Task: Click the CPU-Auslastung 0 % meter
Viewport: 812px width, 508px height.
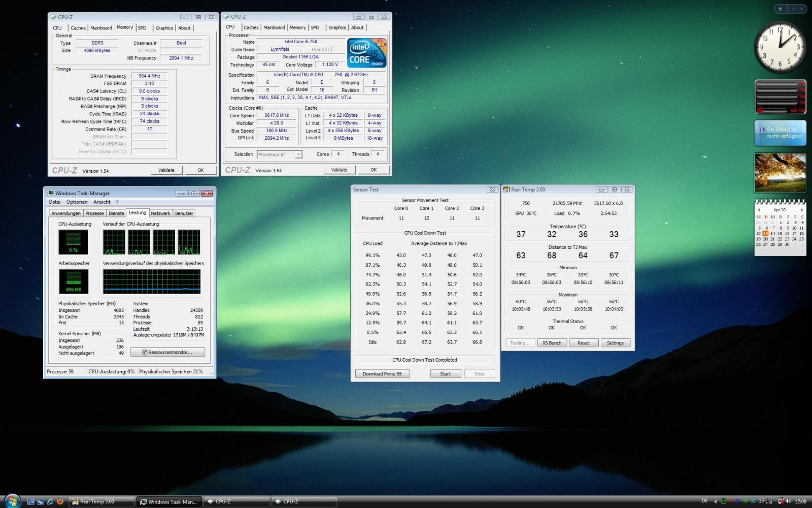Action: 73,242
